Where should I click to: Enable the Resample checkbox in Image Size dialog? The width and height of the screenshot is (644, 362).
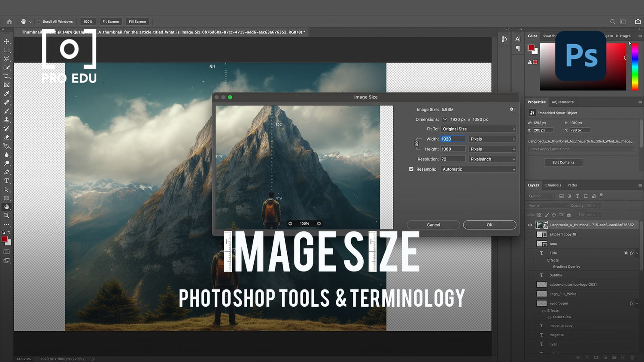[x=411, y=169]
